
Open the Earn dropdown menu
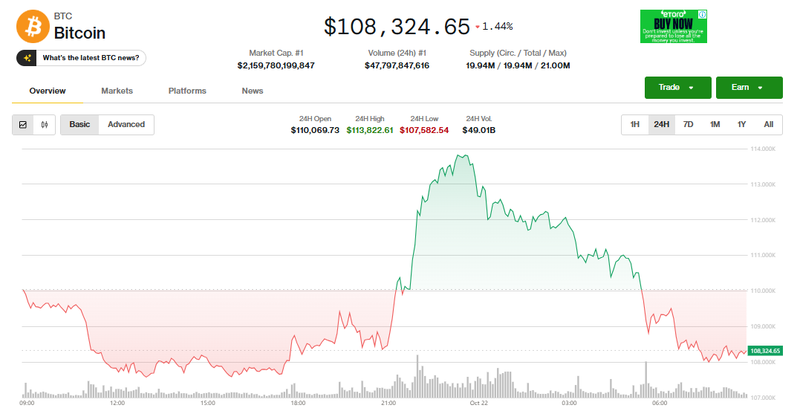pos(748,88)
